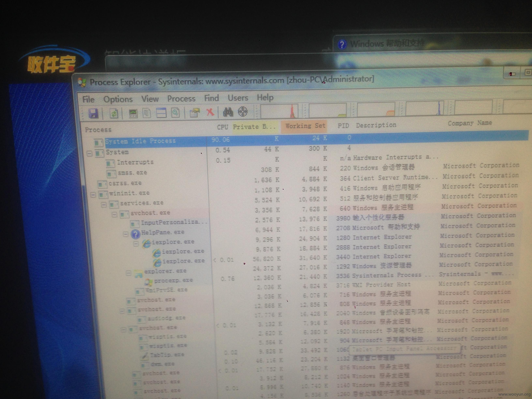The height and width of the screenshot is (399, 532).
Task: Open the Users menu
Action: (x=238, y=98)
